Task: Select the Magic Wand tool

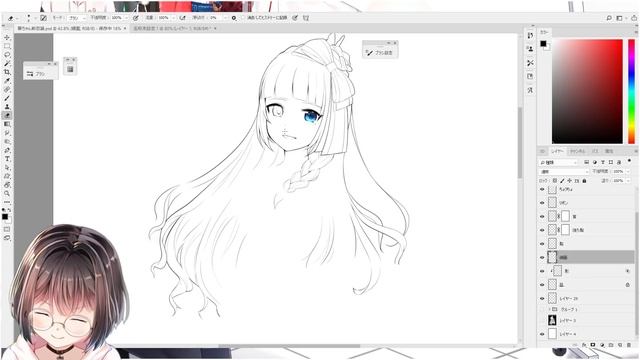Action: click(7, 63)
